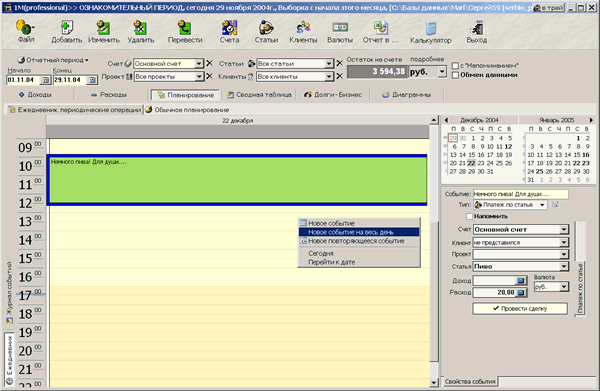Click the Изменить toolbar icon
Image resolution: width=600 pixels, height=391 pixels.
[x=104, y=31]
